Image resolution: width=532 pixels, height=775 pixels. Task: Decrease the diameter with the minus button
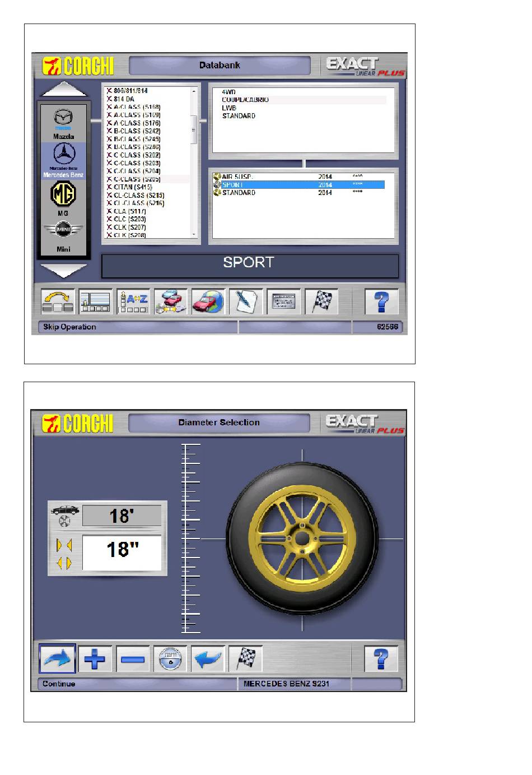(133, 658)
